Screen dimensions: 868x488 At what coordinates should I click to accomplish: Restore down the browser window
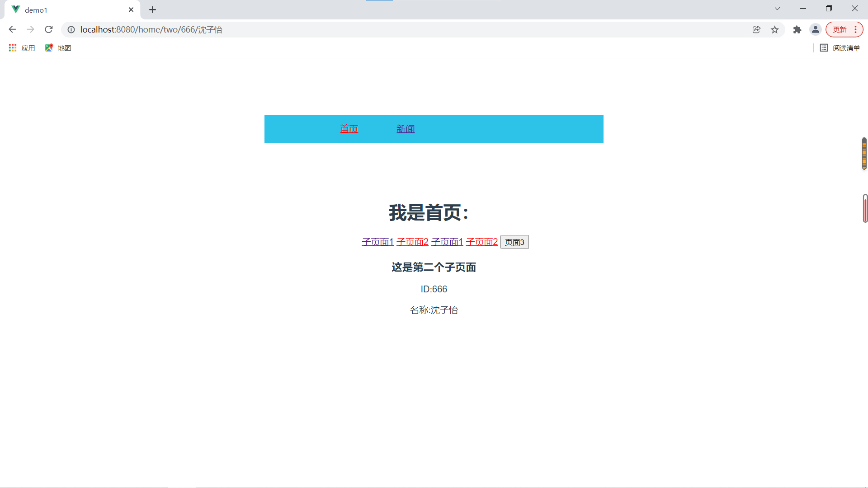pyautogui.click(x=829, y=9)
